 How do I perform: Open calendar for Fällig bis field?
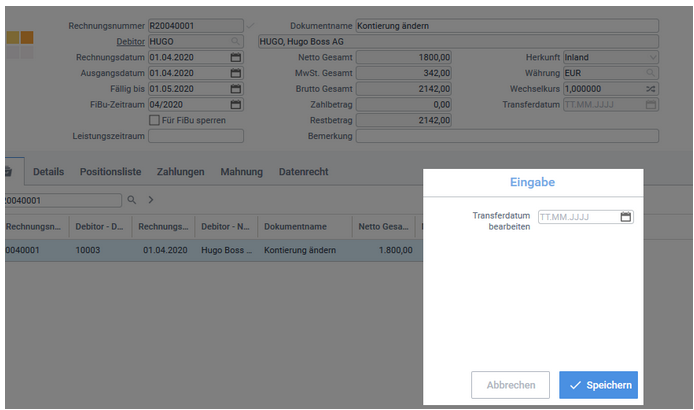point(236,89)
